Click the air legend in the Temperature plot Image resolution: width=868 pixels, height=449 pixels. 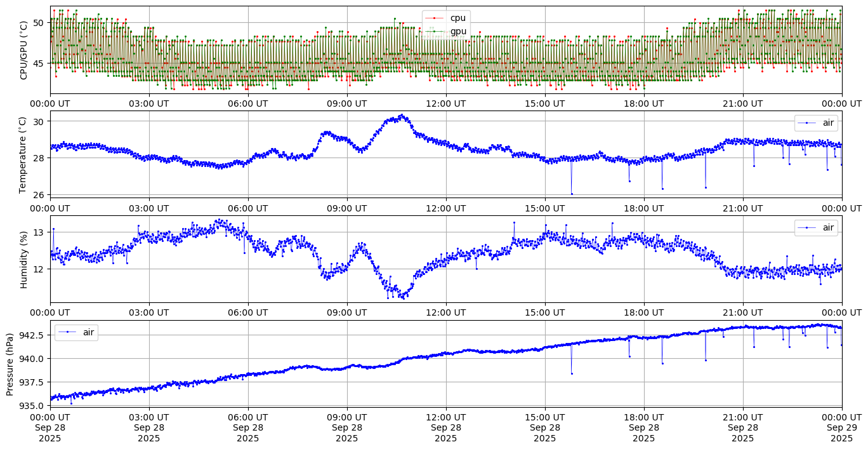point(815,123)
